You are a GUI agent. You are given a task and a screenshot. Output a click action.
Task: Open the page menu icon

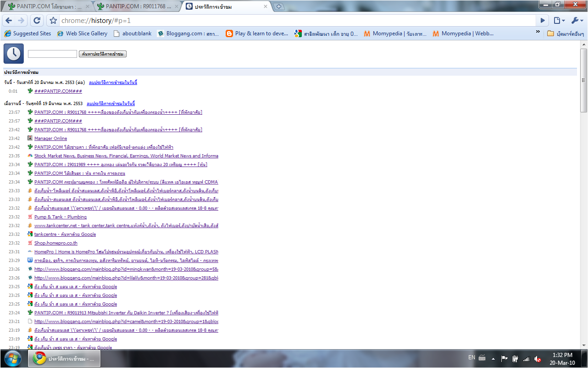559,21
